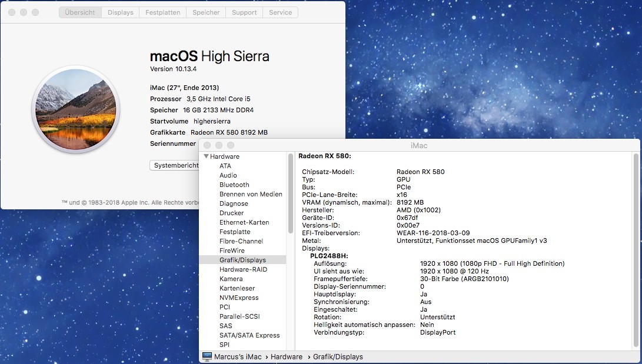Select Ethernet-Karten in the sidebar

pos(244,222)
